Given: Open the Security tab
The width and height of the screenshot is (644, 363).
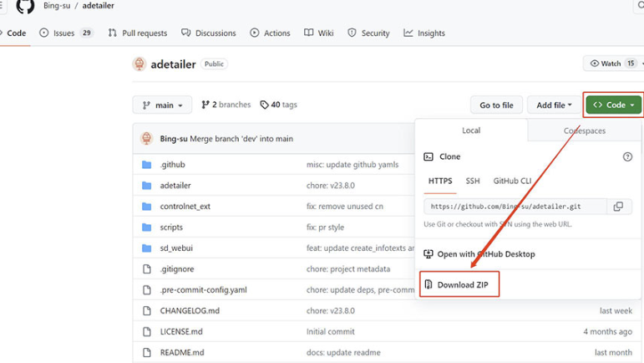Looking at the screenshot, I should (368, 33).
